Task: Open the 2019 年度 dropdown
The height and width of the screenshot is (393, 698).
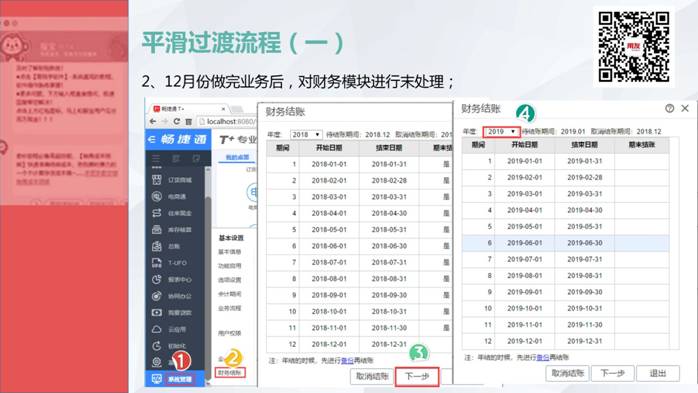Action: 501,132
